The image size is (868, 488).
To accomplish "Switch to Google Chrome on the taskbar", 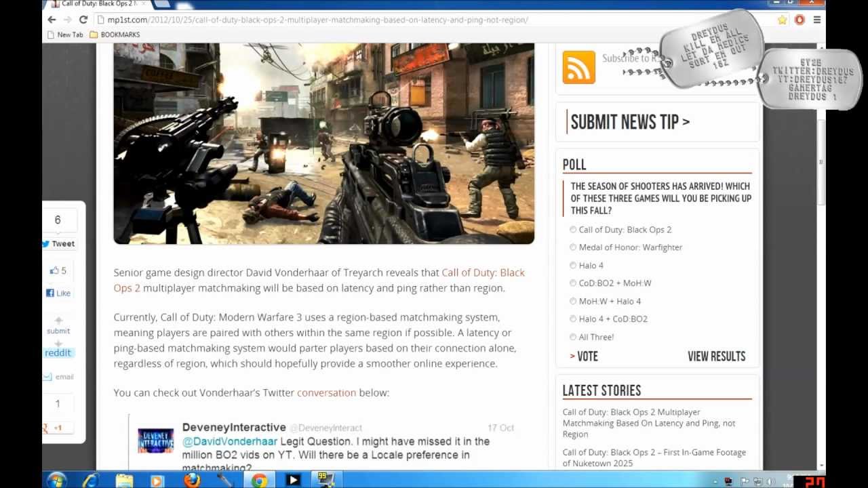I will [x=259, y=480].
